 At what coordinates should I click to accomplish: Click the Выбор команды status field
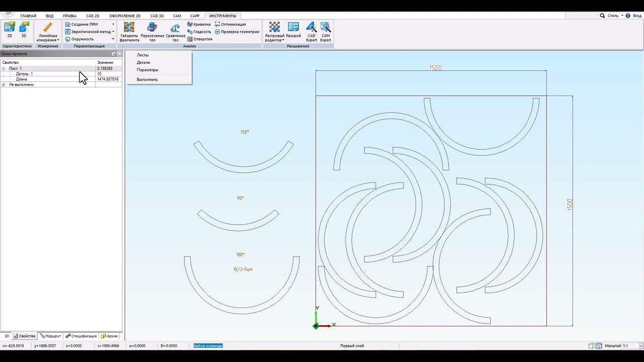pyautogui.click(x=208, y=346)
